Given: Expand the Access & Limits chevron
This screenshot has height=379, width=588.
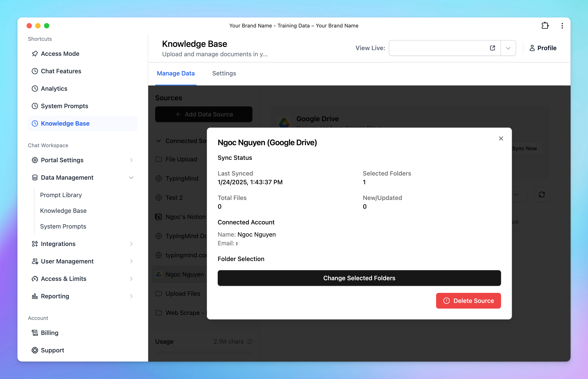Looking at the screenshot, I should [131, 279].
